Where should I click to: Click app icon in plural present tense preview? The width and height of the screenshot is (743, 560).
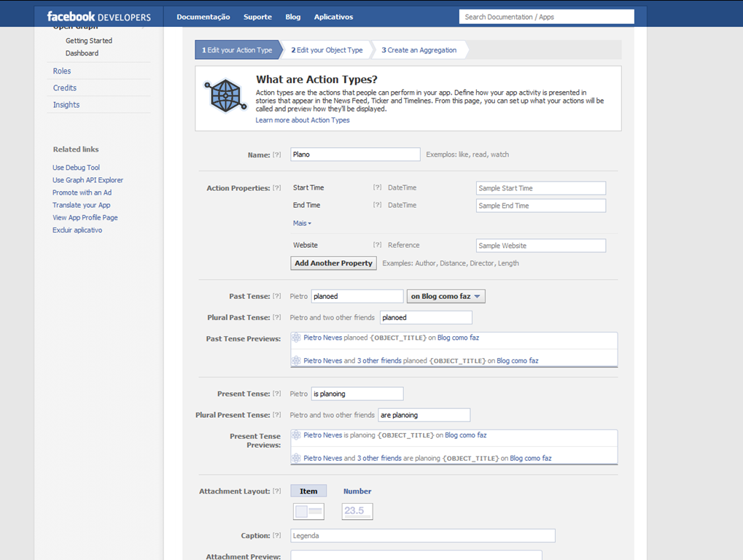[x=296, y=458]
